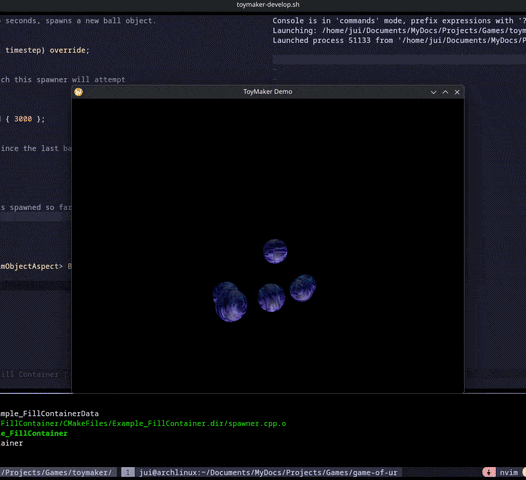526x480 pixels.
Task: Select tmux window with toymaker path
Action: pos(56,472)
